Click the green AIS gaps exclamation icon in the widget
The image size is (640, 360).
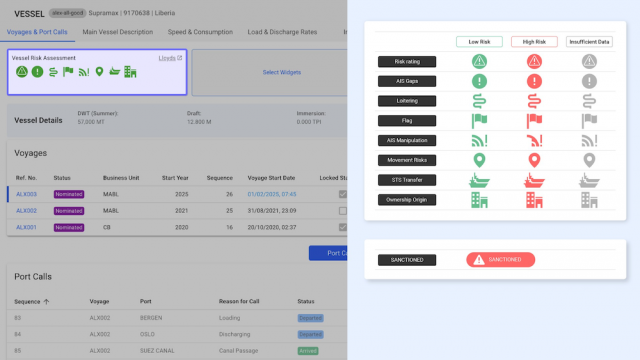[x=38, y=72]
